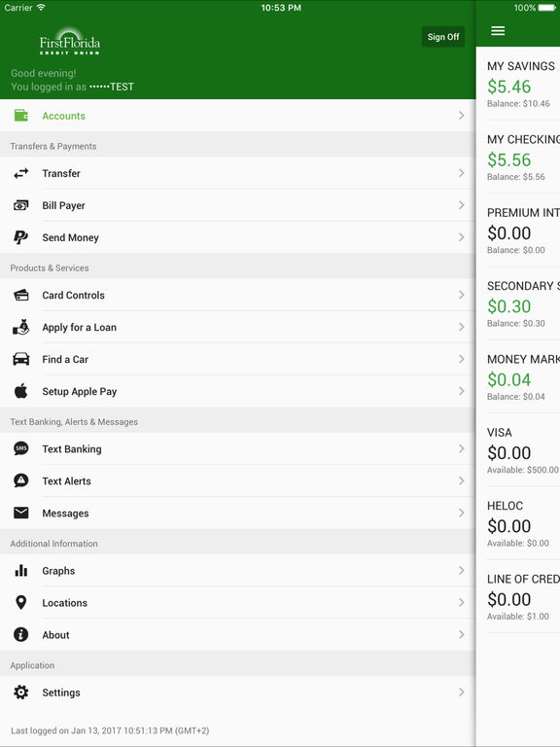Expand Apply for a Loan chevron
Viewport: 560px width, 747px height.
462,327
